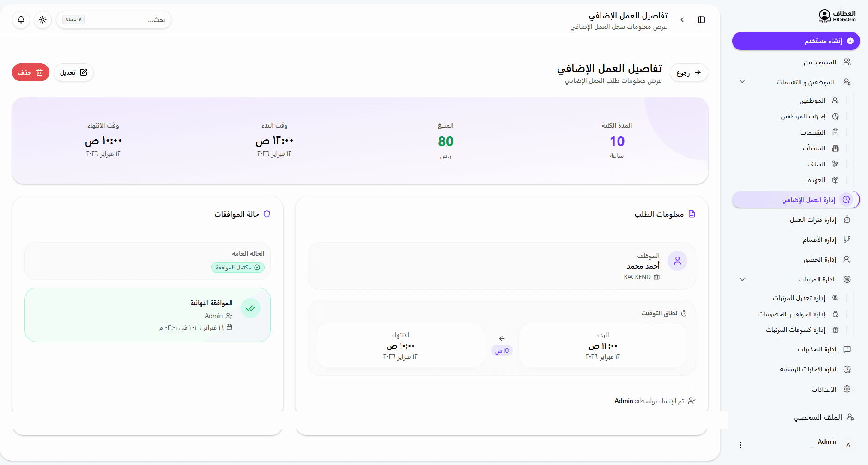Click clipboard icon beside التقييمات

pyautogui.click(x=835, y=132)
